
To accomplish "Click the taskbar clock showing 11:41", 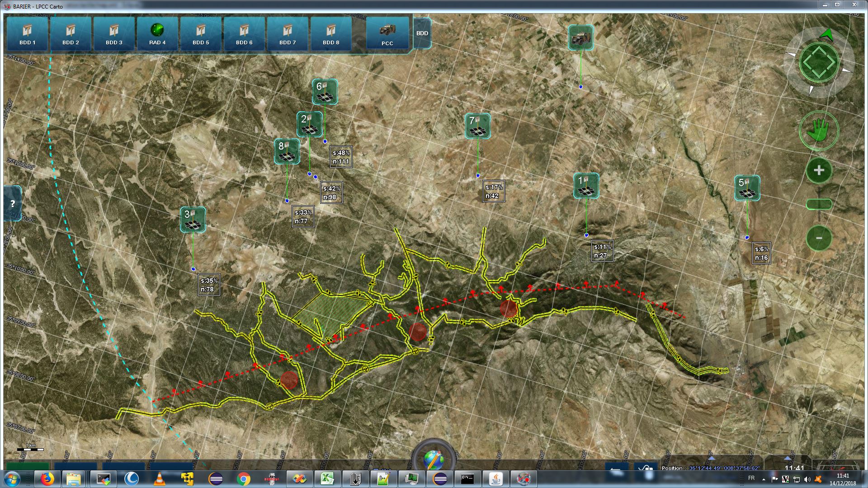I will point(843,479).
